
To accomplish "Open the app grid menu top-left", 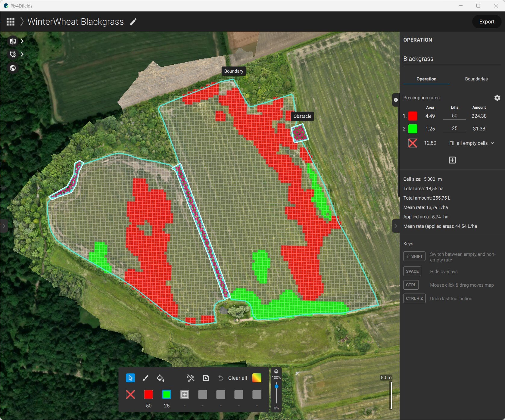I will 10,21.
